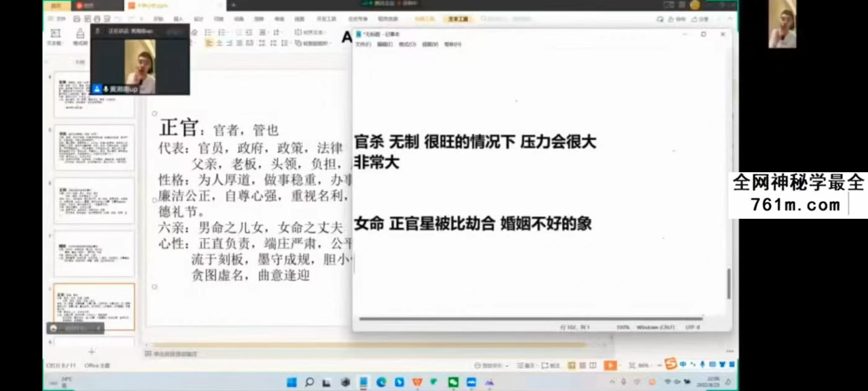868x391 pixels.
Task: Open the Notepad 文件 menu
Action: [x=363, y=44]
